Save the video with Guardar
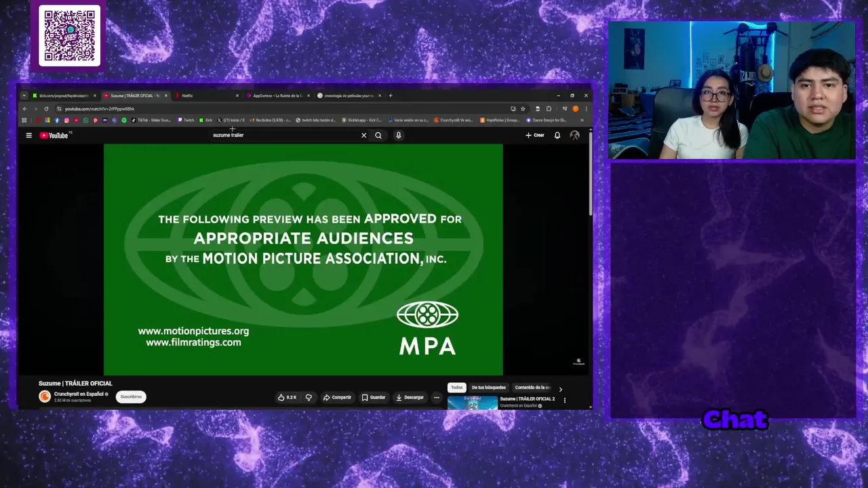Viewport: 868px width, 488px height. pos(374,398)
